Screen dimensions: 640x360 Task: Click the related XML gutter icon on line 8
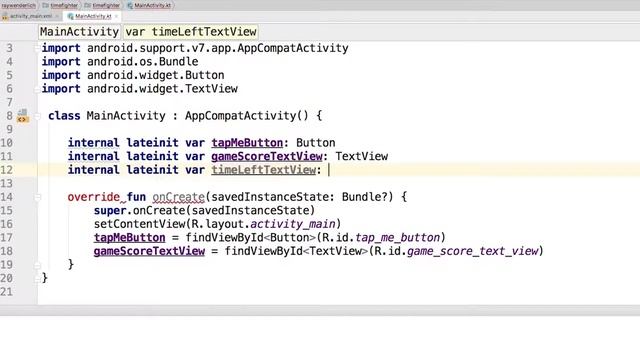[x=22, y=116]
